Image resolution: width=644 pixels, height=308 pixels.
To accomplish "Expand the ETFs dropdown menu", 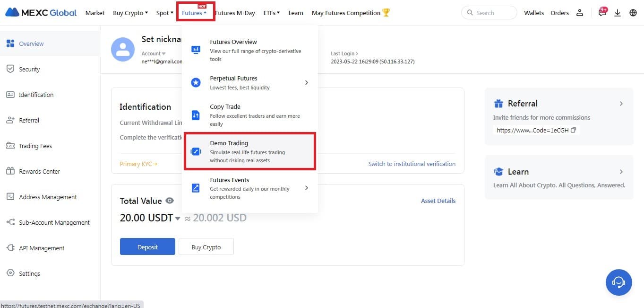I will click(x=272, y=13).
